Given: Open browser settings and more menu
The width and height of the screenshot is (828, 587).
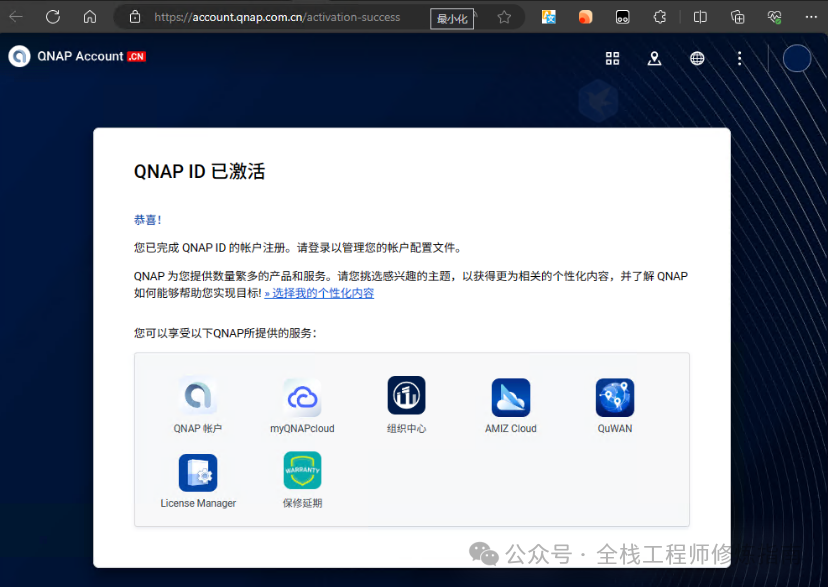Looking at the screenshot, I should 811,17.
